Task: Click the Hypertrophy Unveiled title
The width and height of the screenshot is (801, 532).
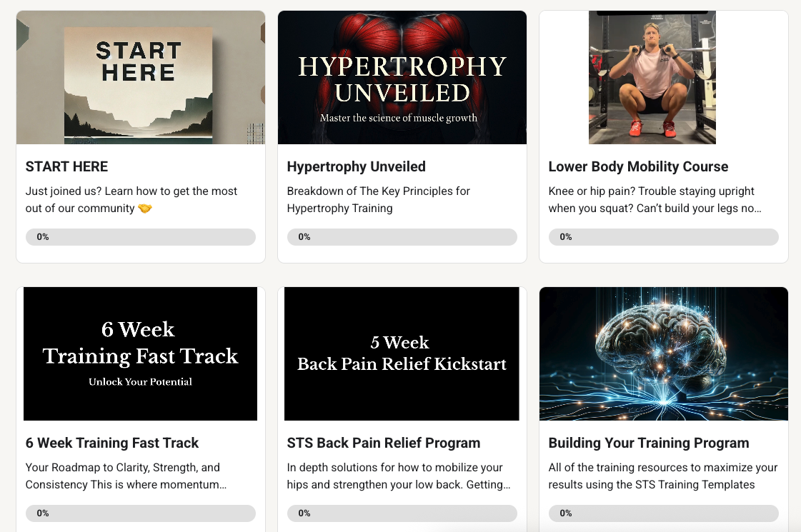Action: pos(356,166)
